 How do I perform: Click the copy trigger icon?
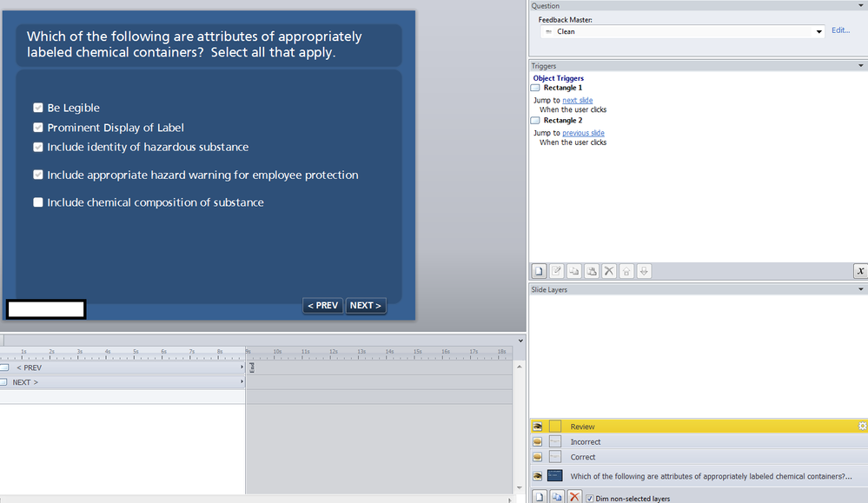tap(574, 271)
